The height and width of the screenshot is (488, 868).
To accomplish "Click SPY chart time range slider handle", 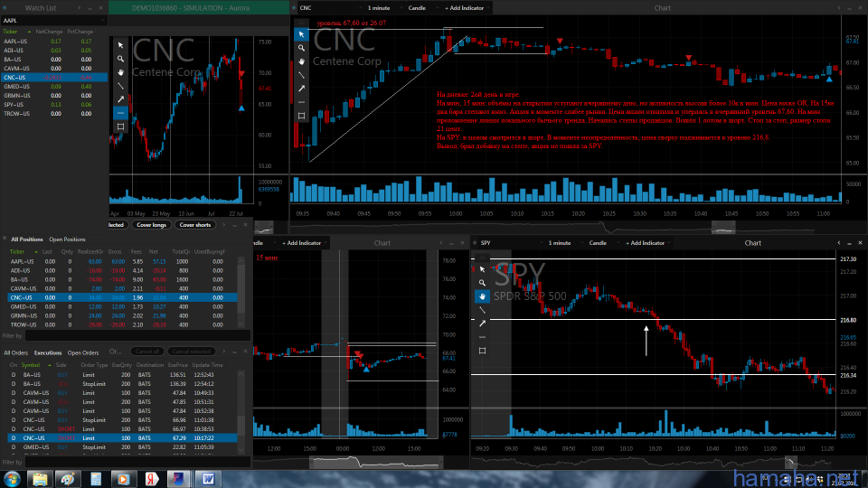I will tap(790, 462).
